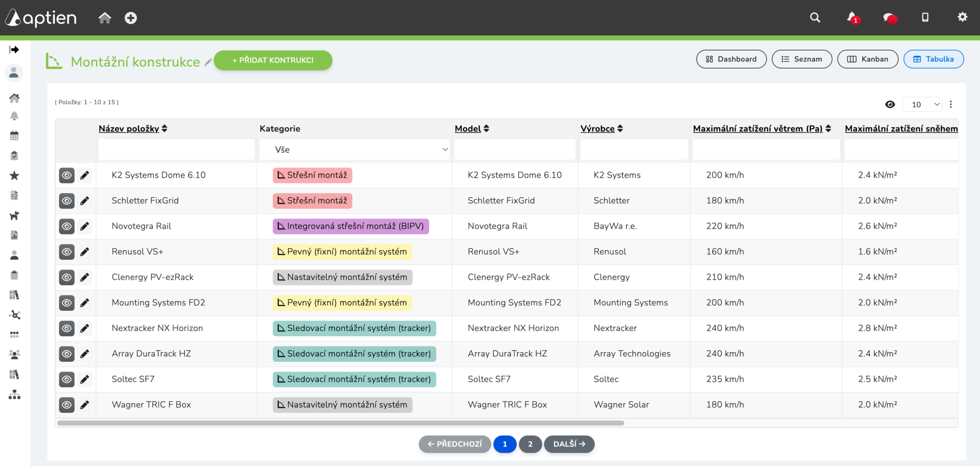Screen dimensions: 980x466
Task: Toggle column visibility eye above table
Action: click(x=890, y=104)
